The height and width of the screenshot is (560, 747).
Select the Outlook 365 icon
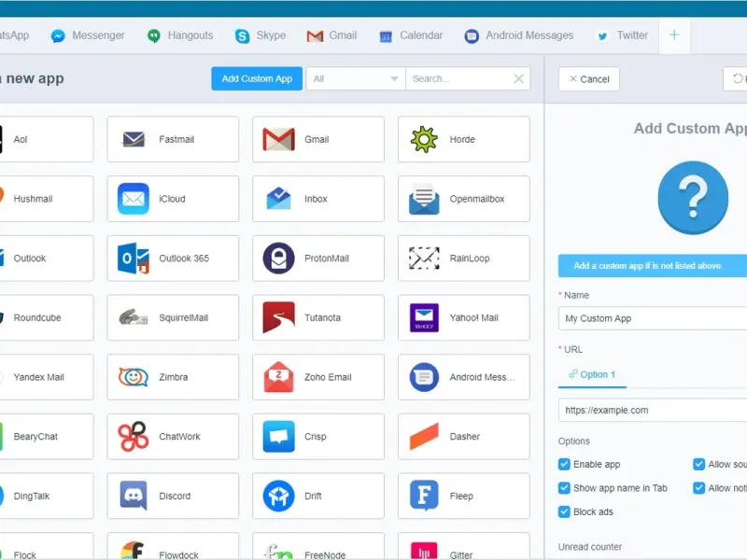click(134, 259)
